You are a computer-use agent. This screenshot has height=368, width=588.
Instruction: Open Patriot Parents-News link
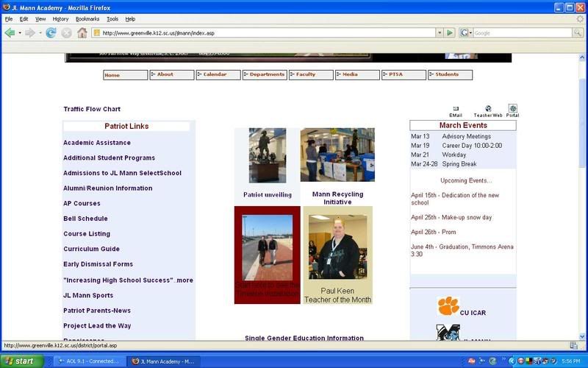click(97, 311)
